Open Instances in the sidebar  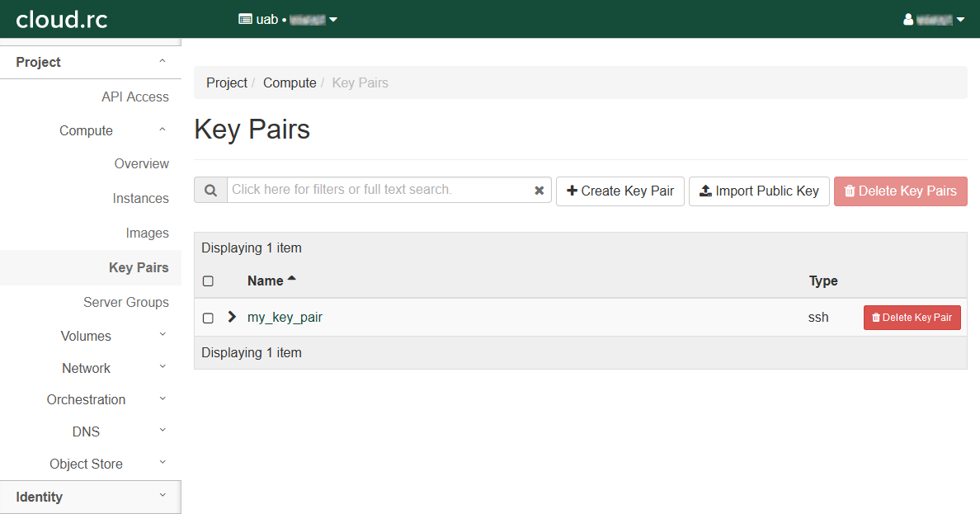point(140,198)
